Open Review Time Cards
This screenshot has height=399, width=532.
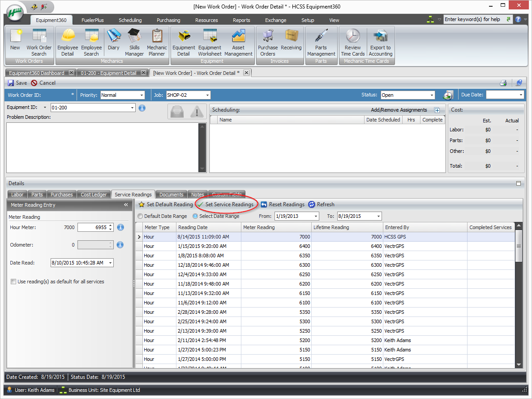[353, 43]
